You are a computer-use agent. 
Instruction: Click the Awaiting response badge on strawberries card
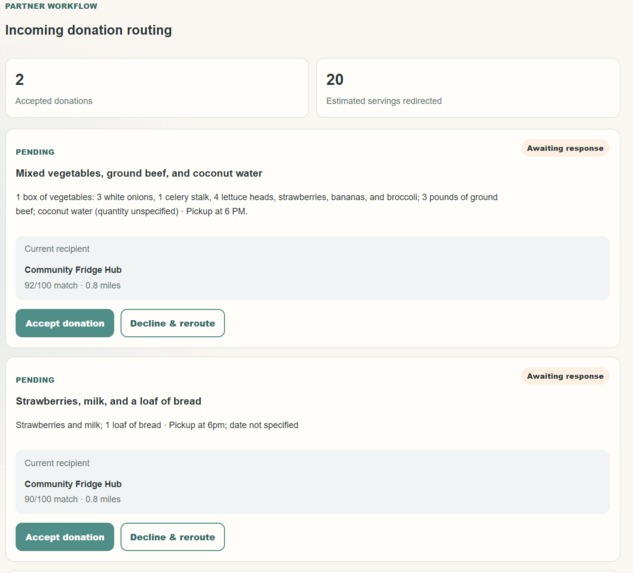tap(565, 376)
